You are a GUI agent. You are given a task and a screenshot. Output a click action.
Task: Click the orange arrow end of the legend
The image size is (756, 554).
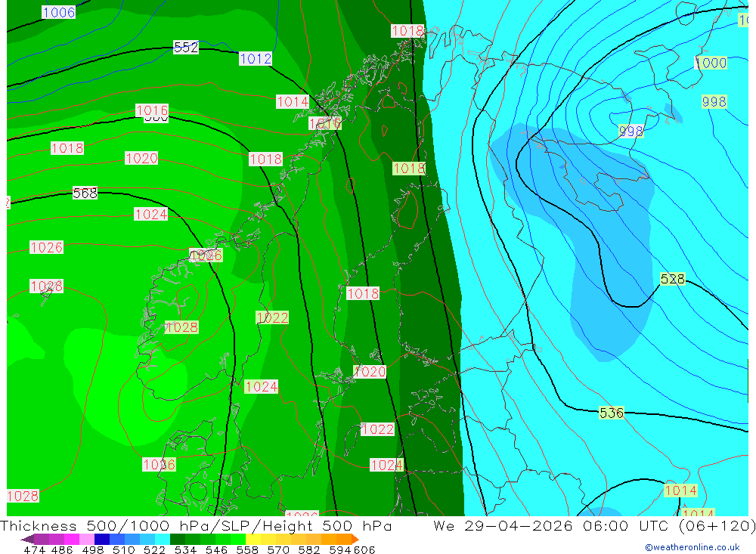pos(355,539)
